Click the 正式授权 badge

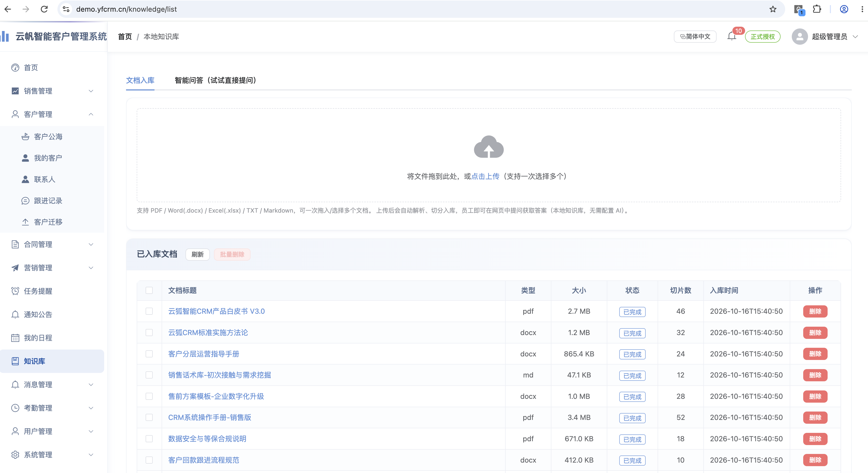tap(763, 36)
